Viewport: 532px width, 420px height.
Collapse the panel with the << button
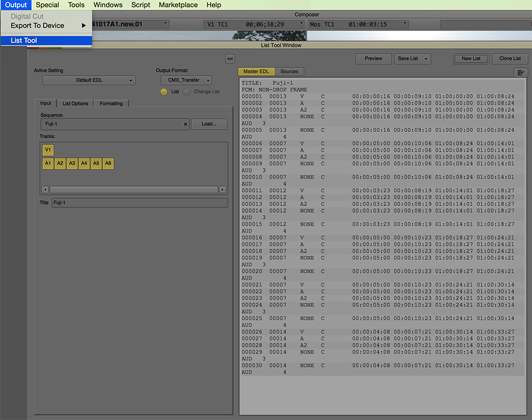pos(230,59)
